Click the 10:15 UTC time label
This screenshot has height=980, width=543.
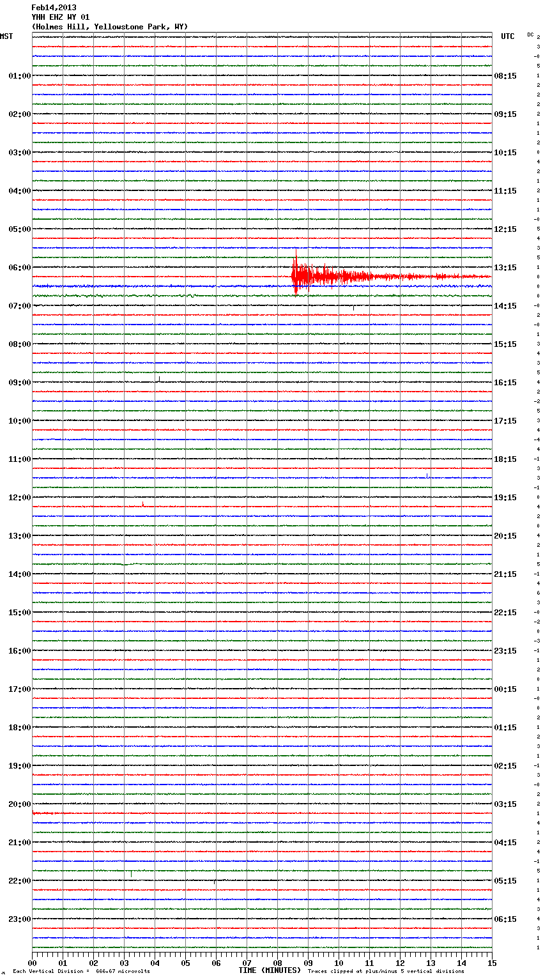tap(505, 153)
